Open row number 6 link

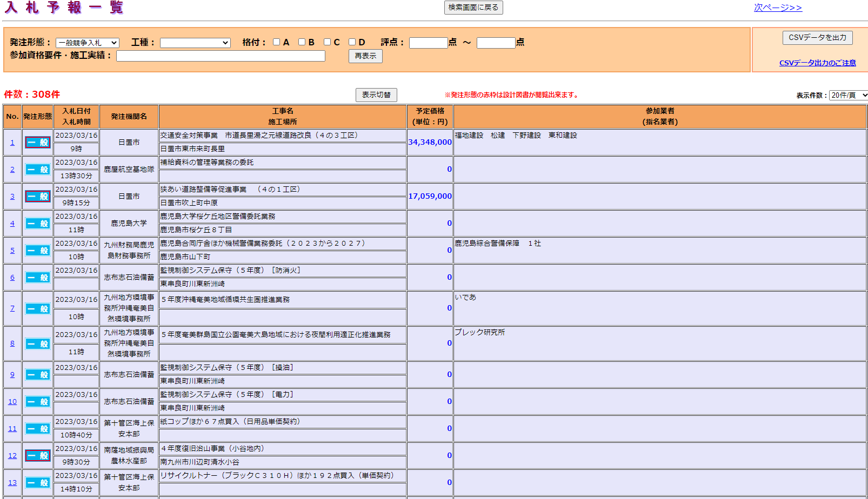(x=12, y=278)
